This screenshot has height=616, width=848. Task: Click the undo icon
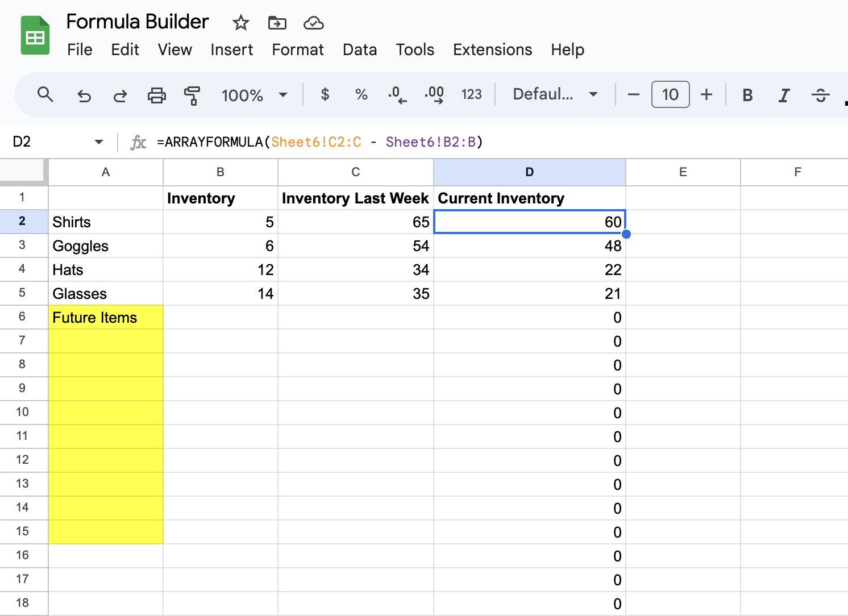click(84, 95)
